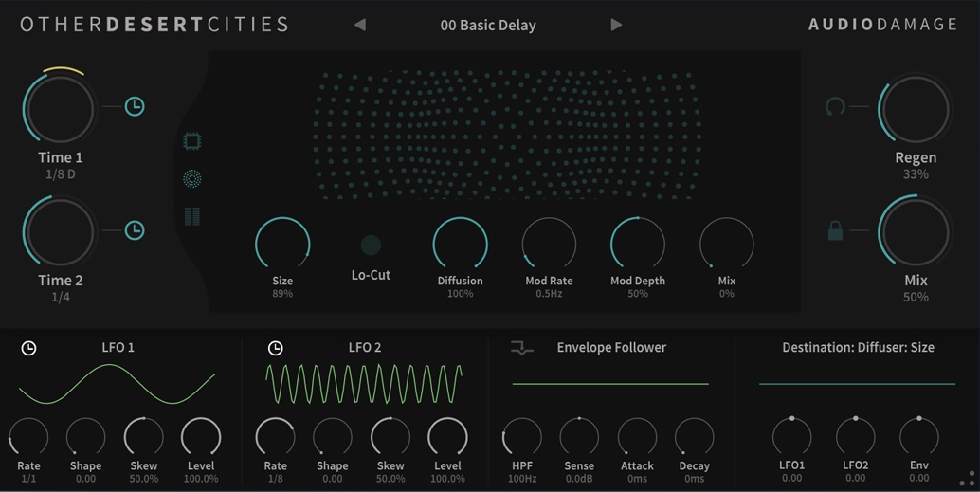Screen dimensions: 980x492
Task: Toggle tempo sync clock for Time 2
Action: click(135, 230)
